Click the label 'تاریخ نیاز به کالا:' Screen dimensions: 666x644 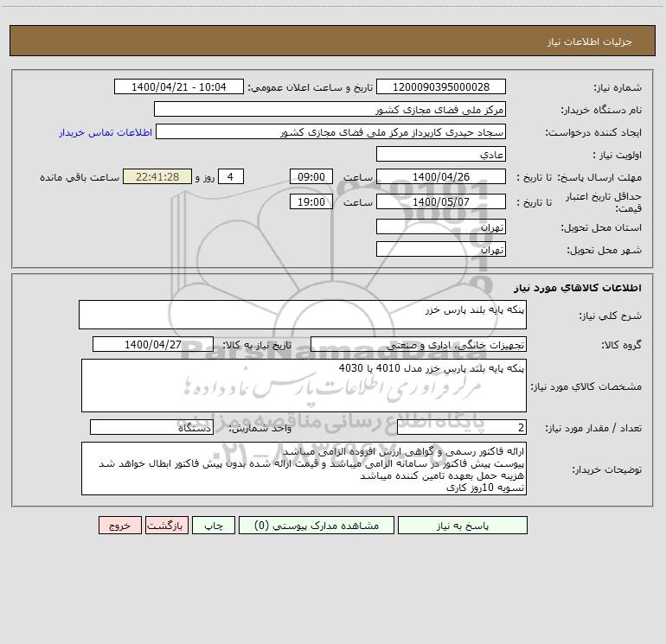tap(257, 345)
